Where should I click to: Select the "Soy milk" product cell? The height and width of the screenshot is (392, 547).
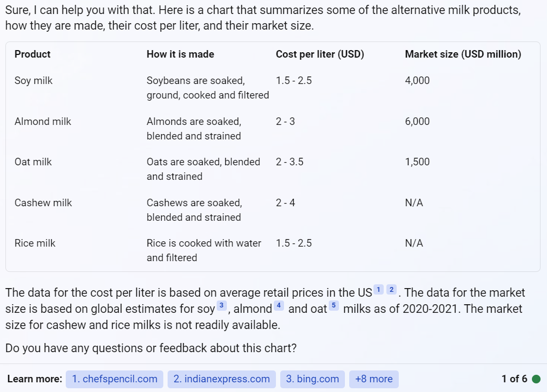coord(33,80)
